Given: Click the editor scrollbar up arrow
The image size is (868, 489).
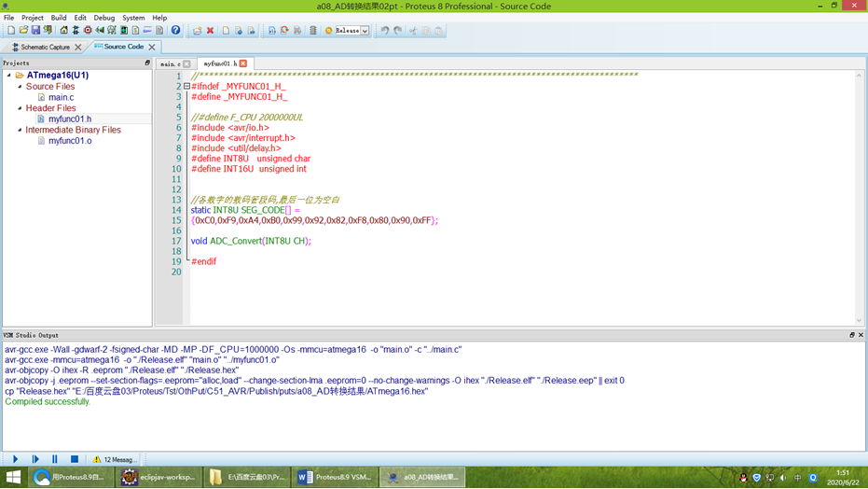Looking at the screenshot, I should coord(859,75).
